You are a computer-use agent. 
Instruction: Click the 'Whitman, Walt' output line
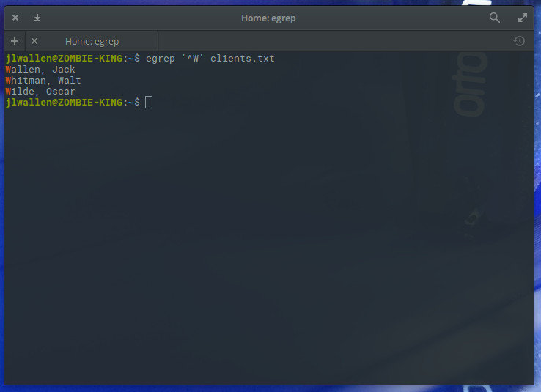point(43,81)
